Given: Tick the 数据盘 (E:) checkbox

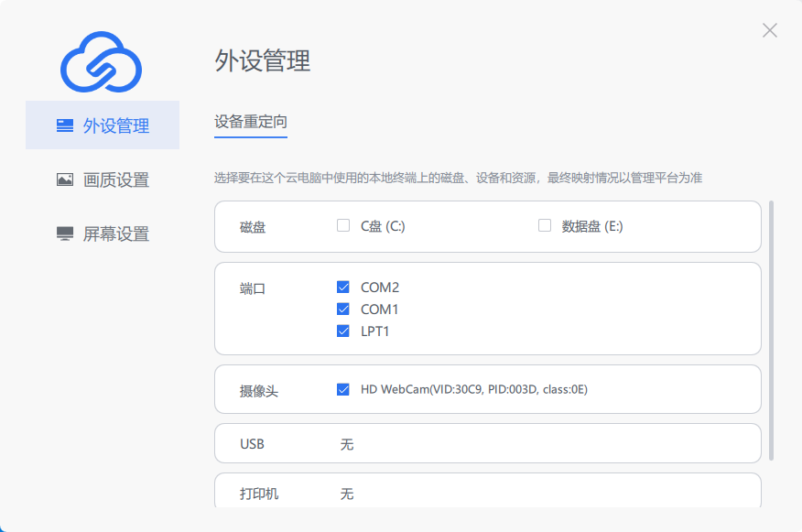Looking at the screenshot, I should pos(545,225).
